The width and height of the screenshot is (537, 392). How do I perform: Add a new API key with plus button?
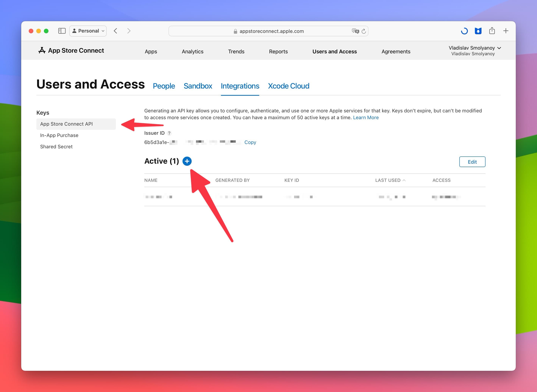[187, 161]
